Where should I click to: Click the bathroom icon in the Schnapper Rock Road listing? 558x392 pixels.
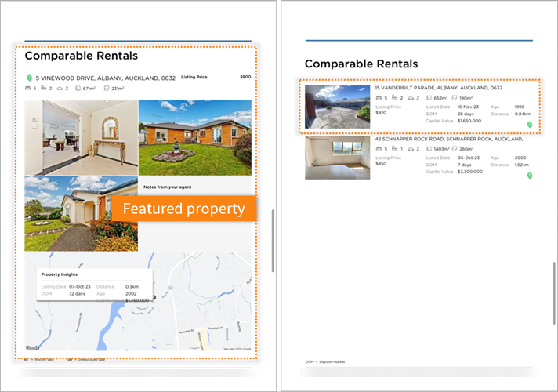394,148
